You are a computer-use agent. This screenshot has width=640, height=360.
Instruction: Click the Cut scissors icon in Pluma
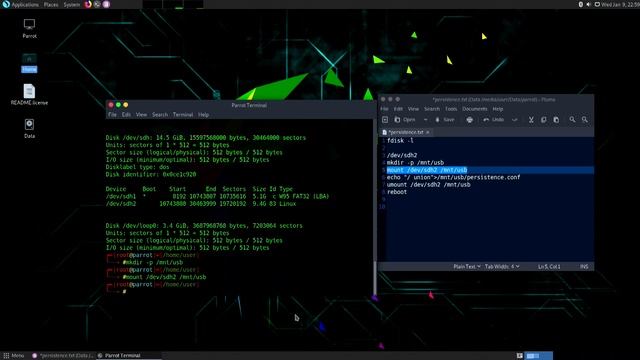(x=531, y=120)
